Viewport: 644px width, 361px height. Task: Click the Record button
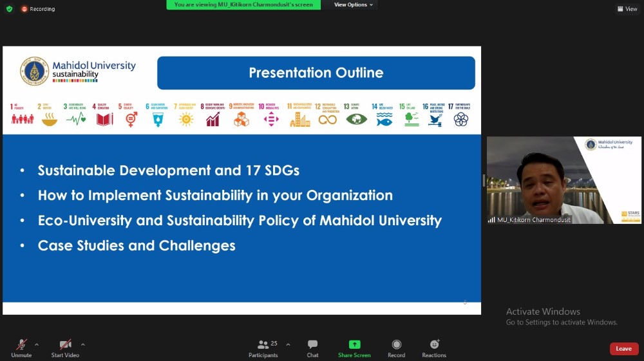coord(396,348)
